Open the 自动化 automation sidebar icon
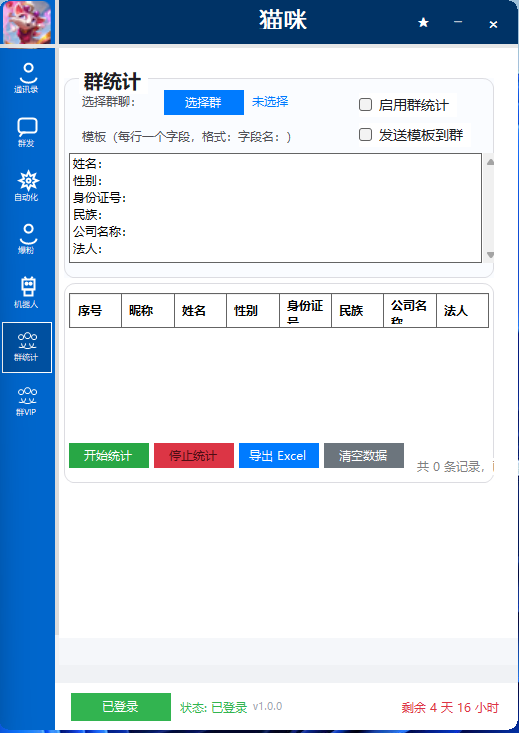 coord(27,186)
